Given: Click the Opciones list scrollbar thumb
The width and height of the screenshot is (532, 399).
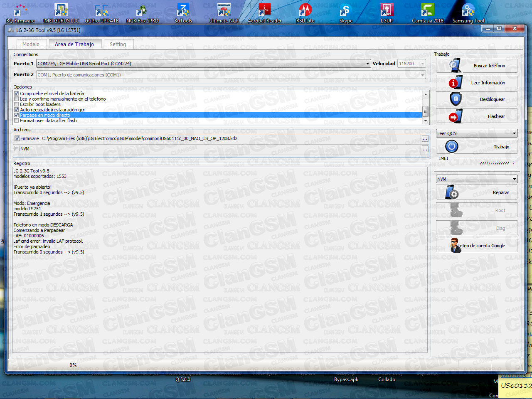Looking at the screenshot, I should coord(425,111).
